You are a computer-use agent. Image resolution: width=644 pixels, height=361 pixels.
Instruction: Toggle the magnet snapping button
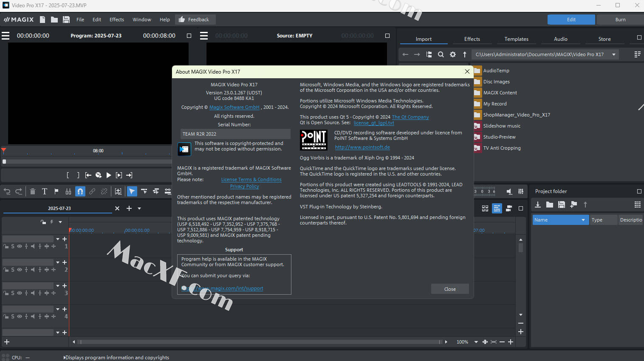(80, 191)
